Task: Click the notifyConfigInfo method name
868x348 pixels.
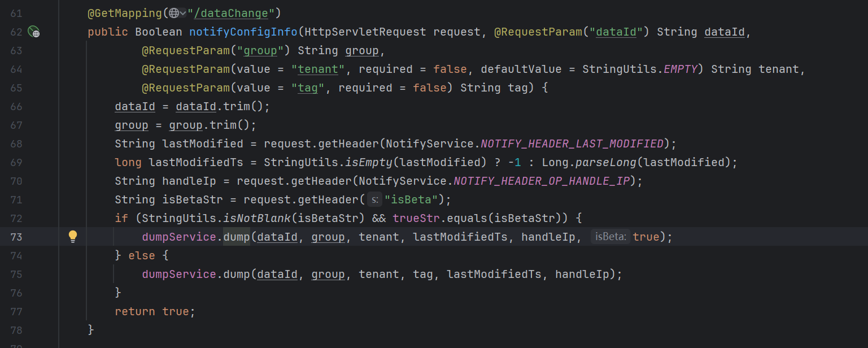Action: tap(243, 32)
